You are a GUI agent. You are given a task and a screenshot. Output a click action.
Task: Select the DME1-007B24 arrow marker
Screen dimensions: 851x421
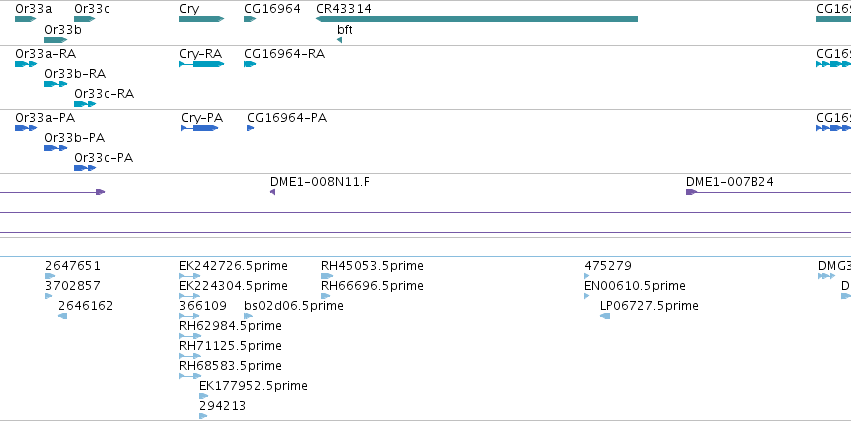coord(691,192)
